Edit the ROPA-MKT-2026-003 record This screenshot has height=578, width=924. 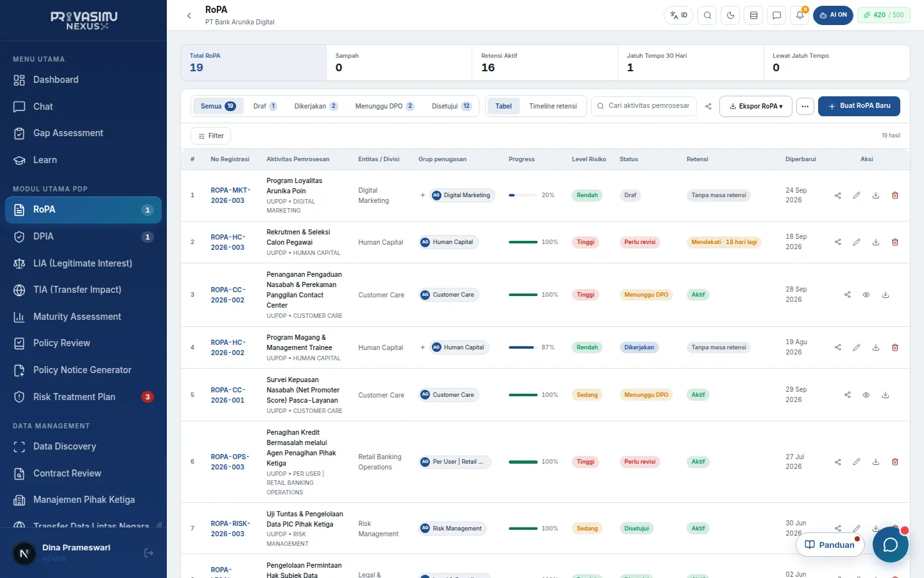(857, 195)
